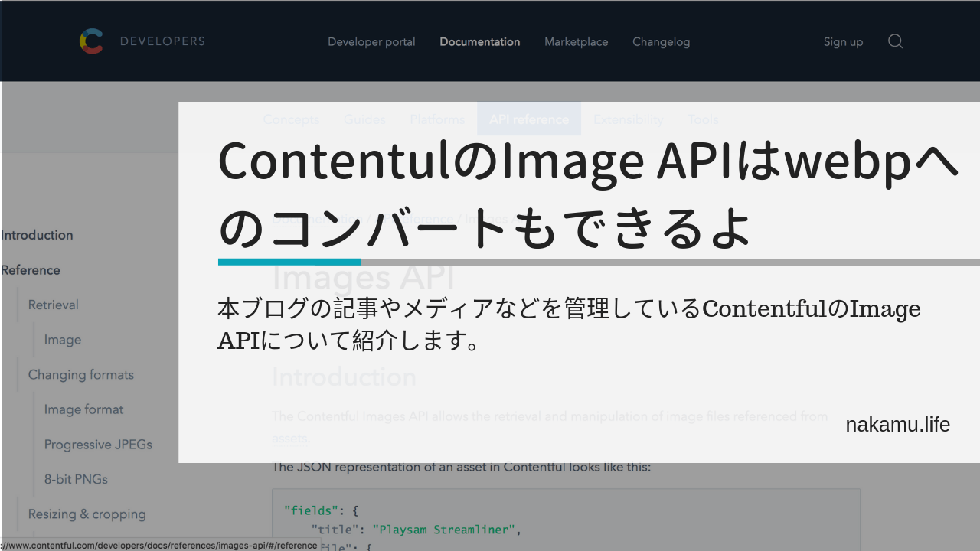Viewport: 980px width, 551px height.
Task: Open the Documentation section
Action: [479, 42]
